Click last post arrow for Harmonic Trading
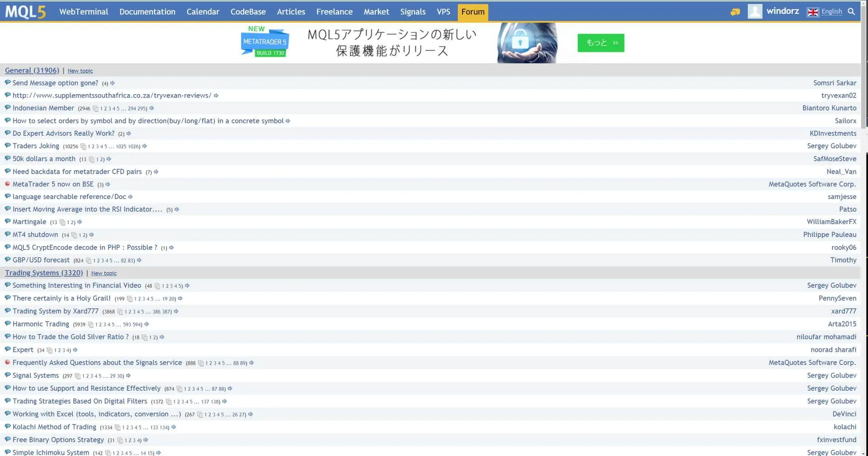Image resolution: width=868 pixels, height=456 pixels. [146, 324]
